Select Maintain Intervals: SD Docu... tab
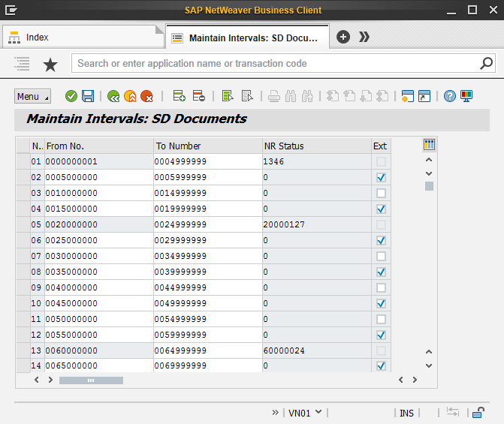The width and height of the screenshot is (504, 424). click(x=248, y=38)
